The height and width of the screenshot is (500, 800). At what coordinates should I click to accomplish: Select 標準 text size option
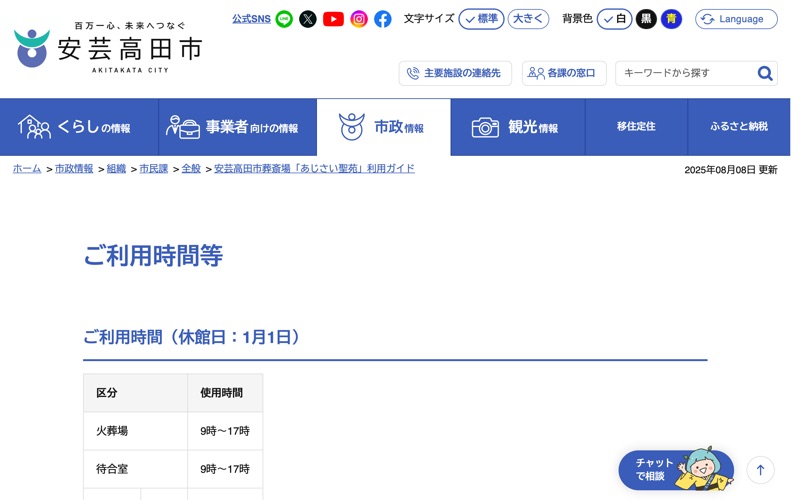tap(481, 19)
